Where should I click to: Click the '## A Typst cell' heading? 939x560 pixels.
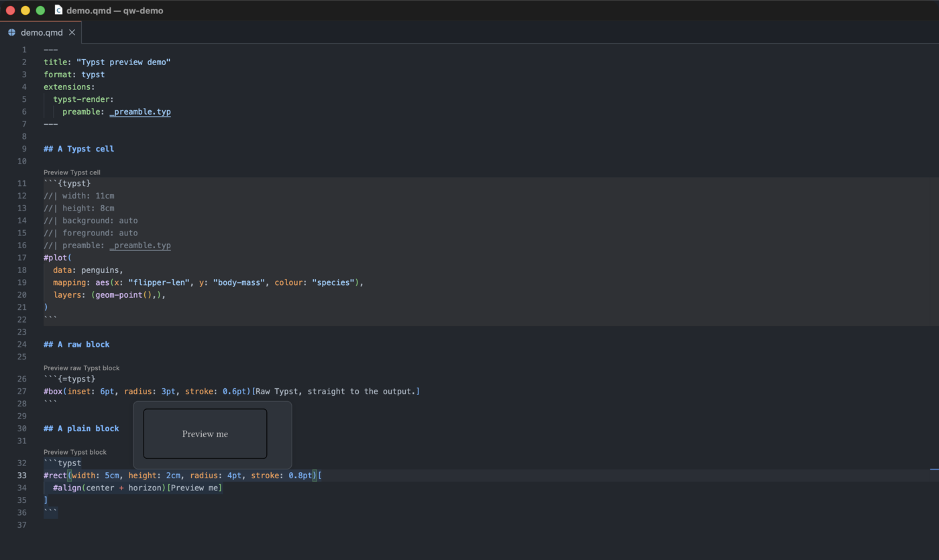tap(78, 149)
